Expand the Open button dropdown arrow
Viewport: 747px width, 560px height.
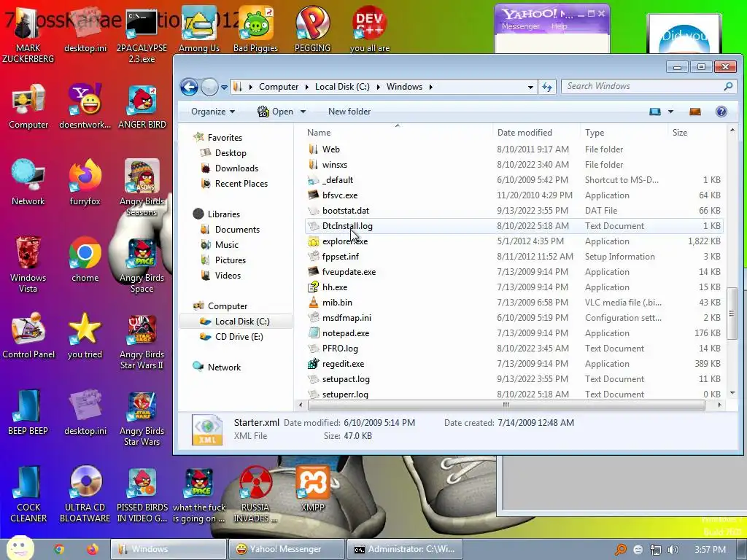click(303, 112)
